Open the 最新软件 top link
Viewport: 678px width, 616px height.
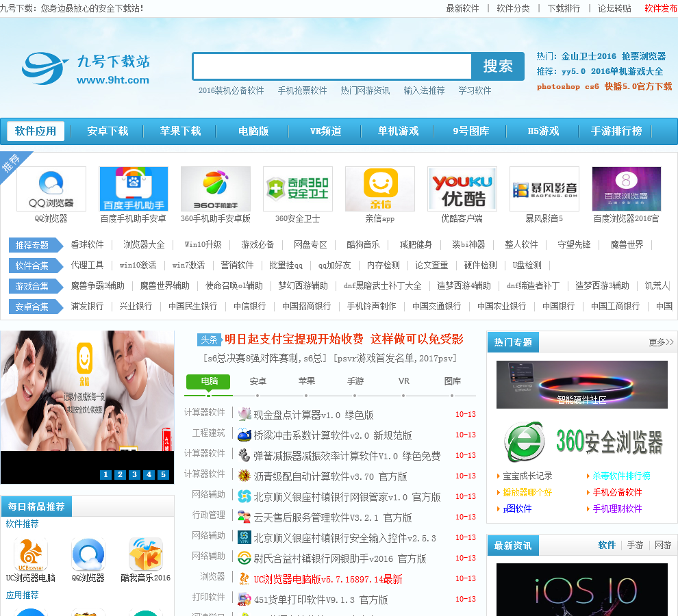[463, 8]
